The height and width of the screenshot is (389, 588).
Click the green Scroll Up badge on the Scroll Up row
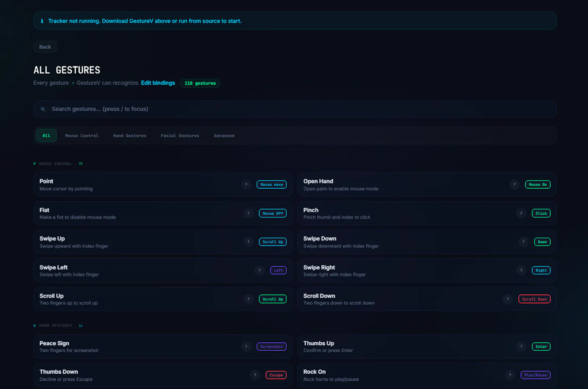[x=273, y=299]
